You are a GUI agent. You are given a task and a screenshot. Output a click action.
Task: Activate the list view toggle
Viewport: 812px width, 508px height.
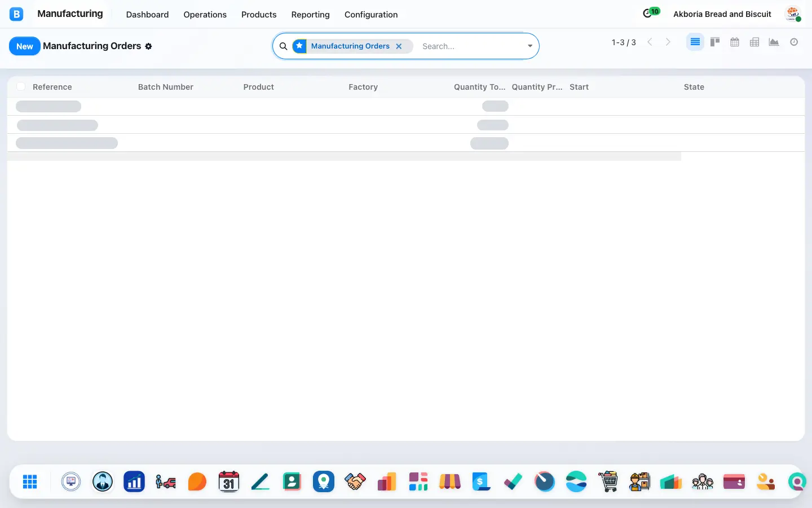point(695,42)
